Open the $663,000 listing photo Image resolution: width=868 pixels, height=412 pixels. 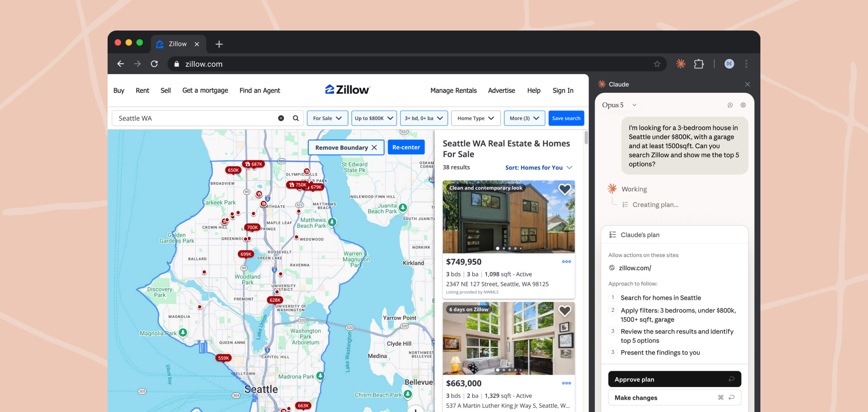pyautogui.click(x=509, y=338)
